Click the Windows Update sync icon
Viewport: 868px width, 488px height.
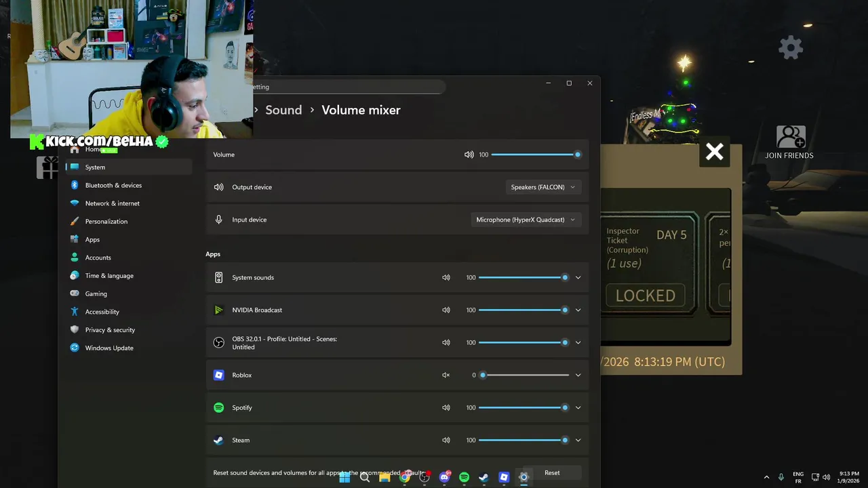(75, 348)
